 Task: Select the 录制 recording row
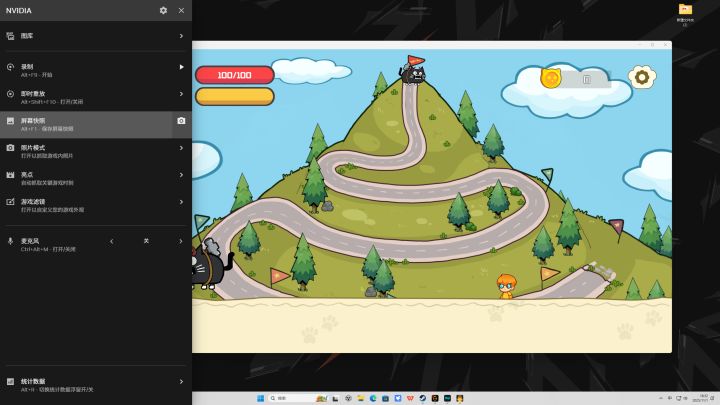(x=96, y=70)
